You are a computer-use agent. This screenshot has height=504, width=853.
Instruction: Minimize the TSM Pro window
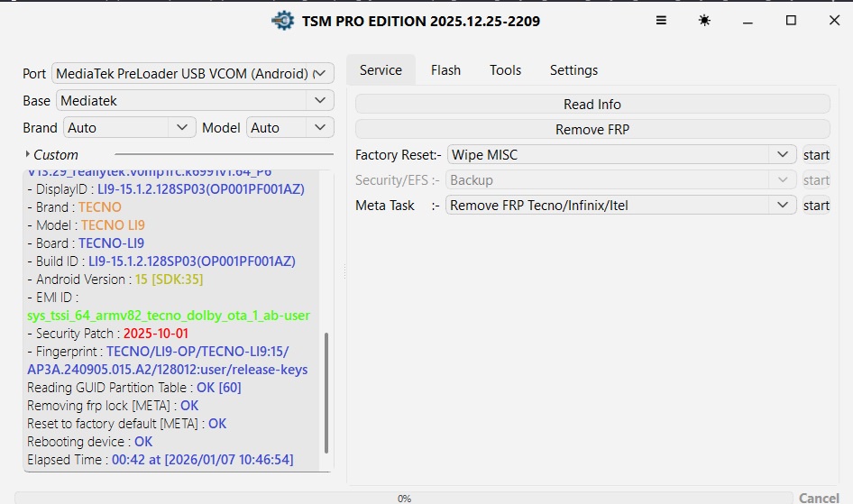[x=748, y=22]
